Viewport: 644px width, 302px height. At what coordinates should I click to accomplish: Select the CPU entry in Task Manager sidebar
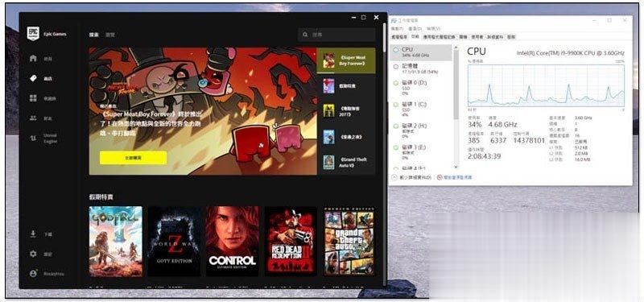tap(421, 52)
